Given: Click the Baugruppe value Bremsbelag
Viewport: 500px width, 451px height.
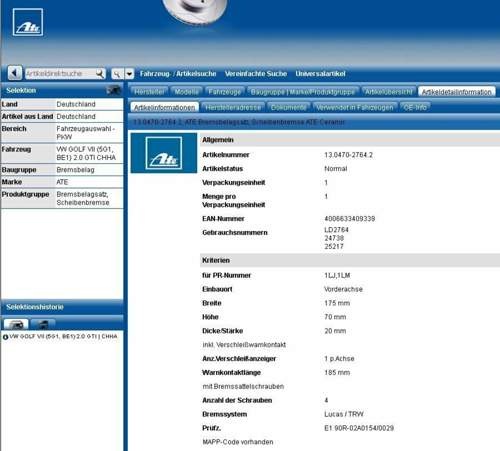Looking at the screenshot, I should pos(75,170).
